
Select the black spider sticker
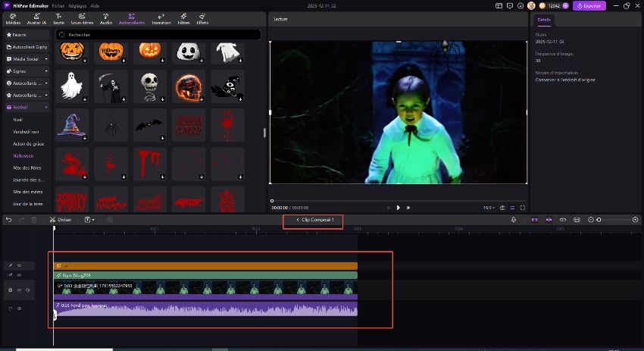click(x=111, y=125)
